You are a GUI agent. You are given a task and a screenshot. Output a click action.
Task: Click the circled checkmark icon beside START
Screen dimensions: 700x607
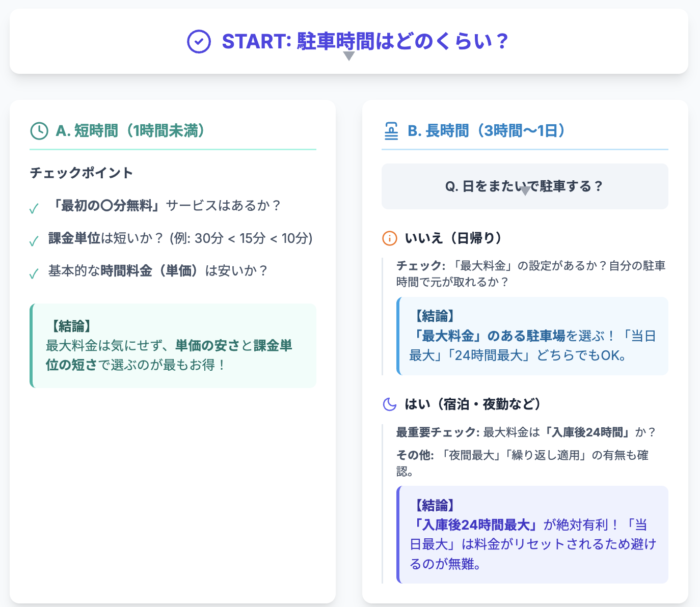pos(199,41)
